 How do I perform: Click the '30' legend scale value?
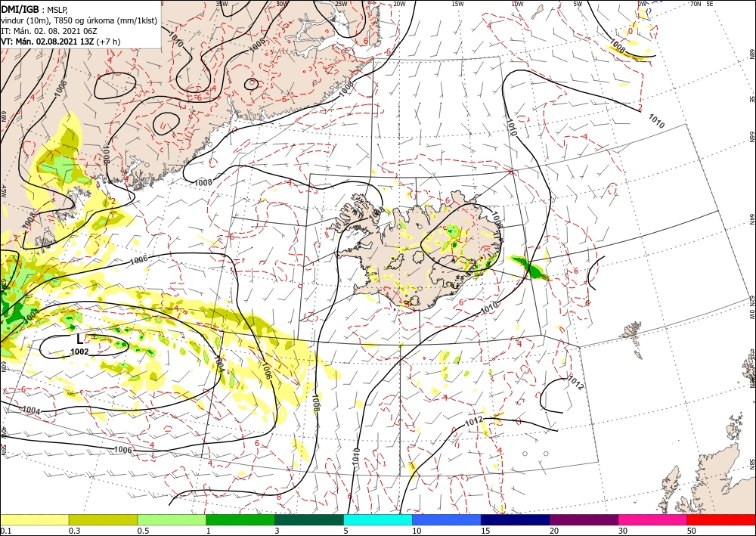coord(624,531)
